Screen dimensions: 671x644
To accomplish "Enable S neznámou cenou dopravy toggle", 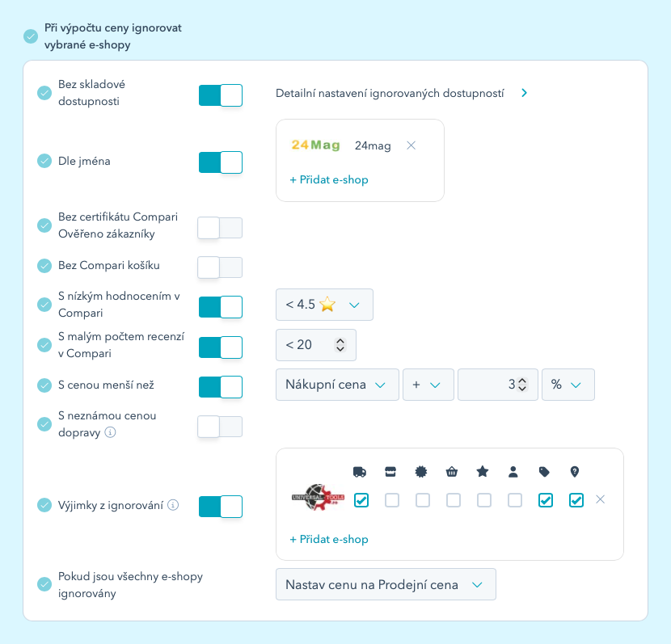I will 220,427.
